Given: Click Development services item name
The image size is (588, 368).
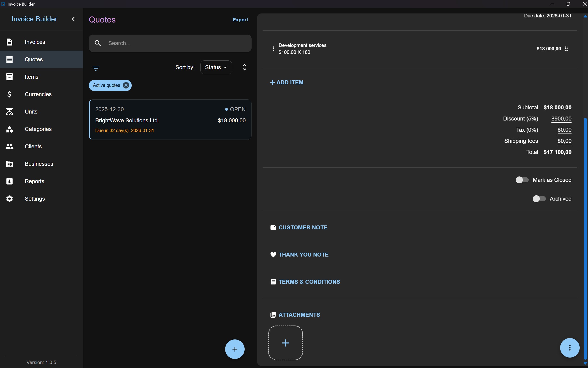Looking at the screenshot, I should pos(303,45).
